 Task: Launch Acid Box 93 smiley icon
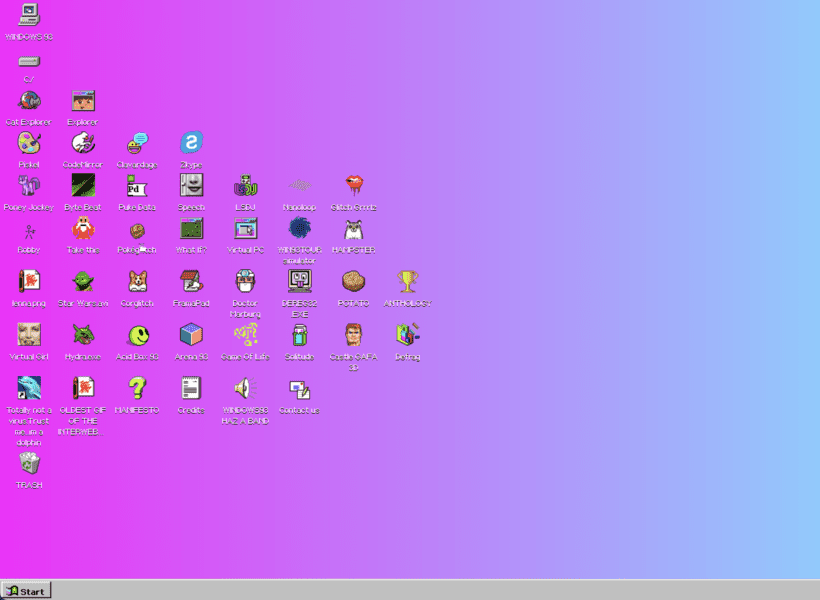(137, 335)
